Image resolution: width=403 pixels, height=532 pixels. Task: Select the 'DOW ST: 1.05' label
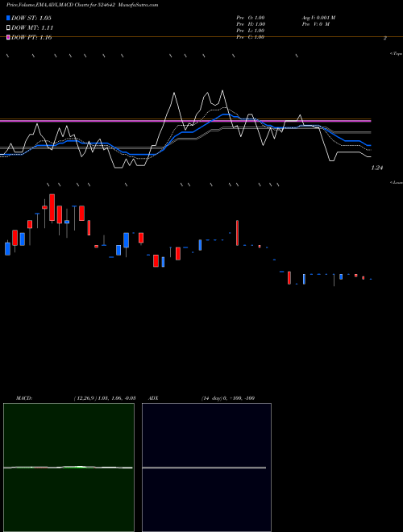pyautogui.click(x=31, y=18)
